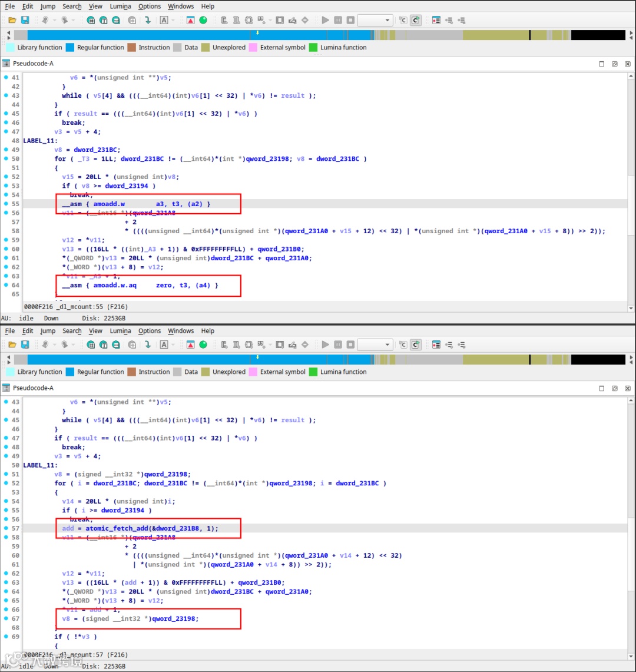Click 'External symbol' pink legend swatch in bottom window
Screen dimensions: 636x672
[253, 372]
